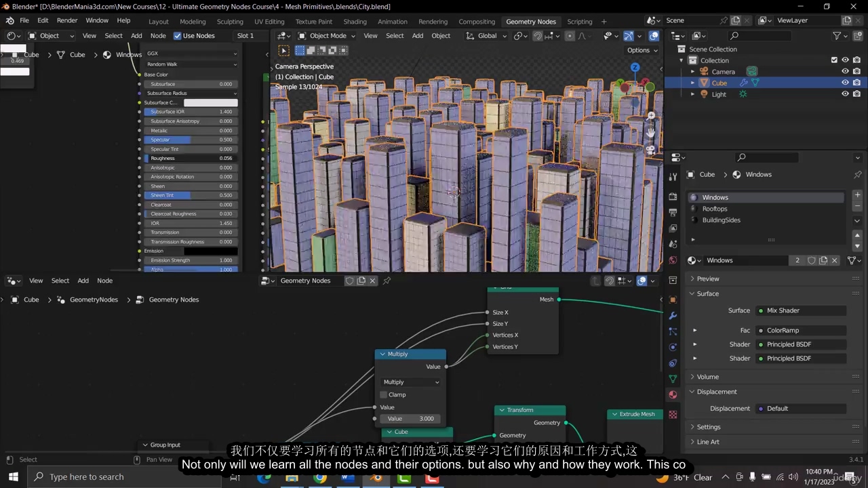
Task: Open the Tool properties tab
Action: coord(673,177)
